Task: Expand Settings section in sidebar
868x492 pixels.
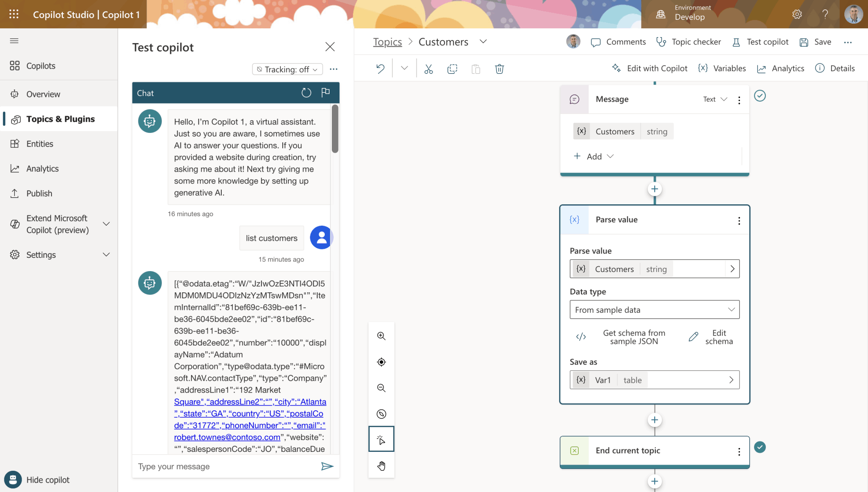Action: click(x=106, y=255)
